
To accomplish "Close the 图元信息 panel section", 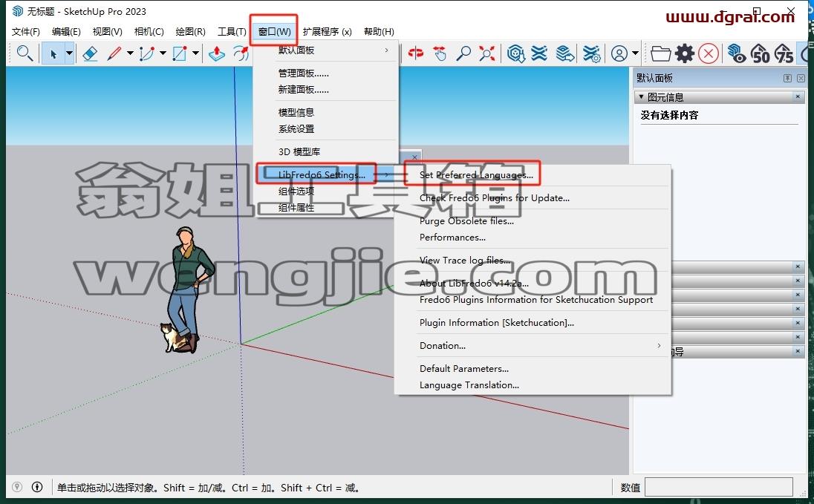I will pos(798,96).
